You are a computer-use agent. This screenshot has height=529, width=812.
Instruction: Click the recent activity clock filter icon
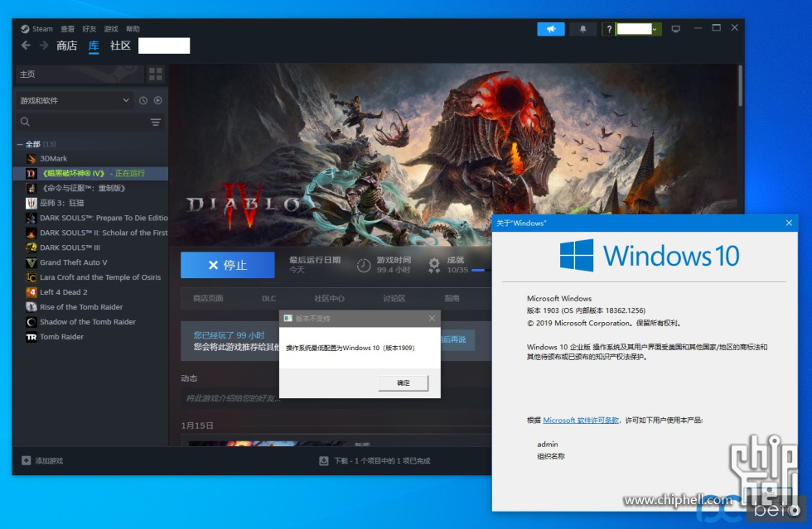click(143, 100)
